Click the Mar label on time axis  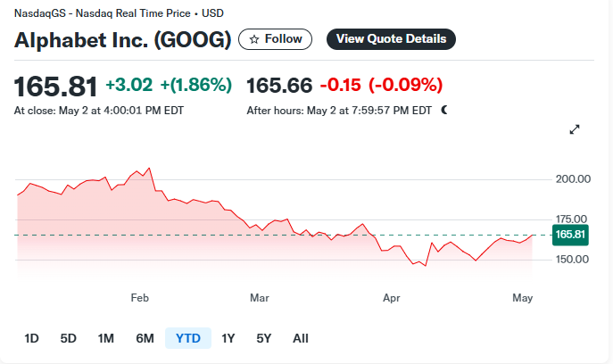[259, 298]
